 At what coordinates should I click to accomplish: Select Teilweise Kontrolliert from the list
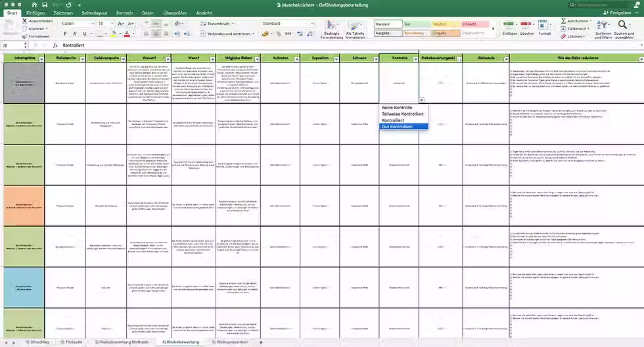[x=402, y=114]
